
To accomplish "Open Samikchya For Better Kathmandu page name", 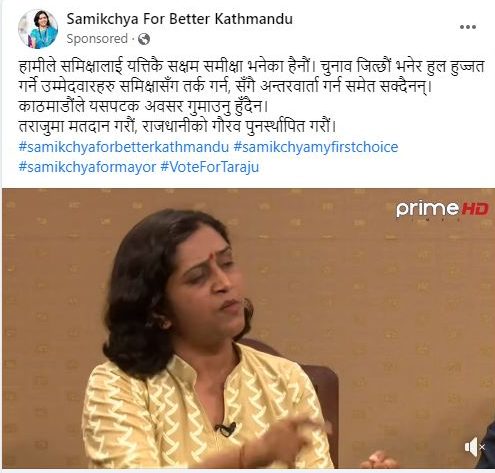I will coord(179,19).
